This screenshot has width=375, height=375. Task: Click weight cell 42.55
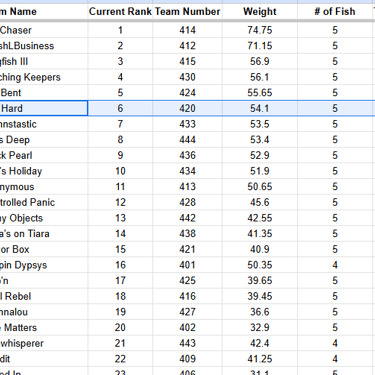coord(260,218)
